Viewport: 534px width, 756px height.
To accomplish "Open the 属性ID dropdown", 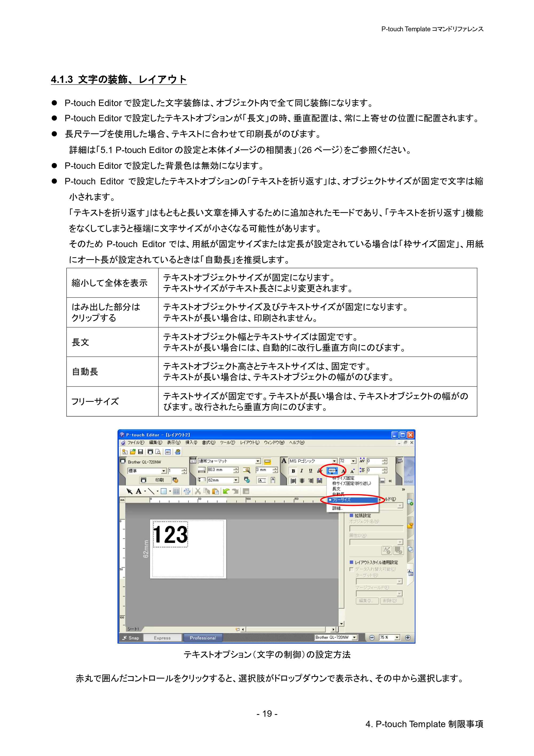I will pos(400,542).
